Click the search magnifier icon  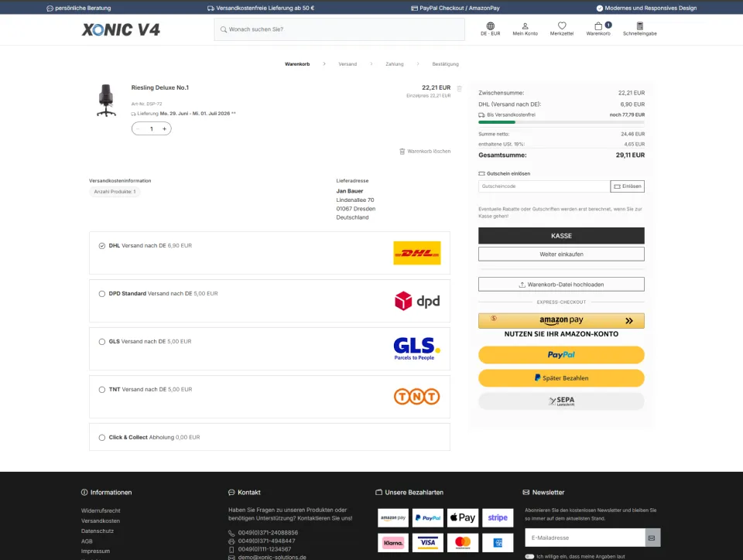(x=223, y=29)
